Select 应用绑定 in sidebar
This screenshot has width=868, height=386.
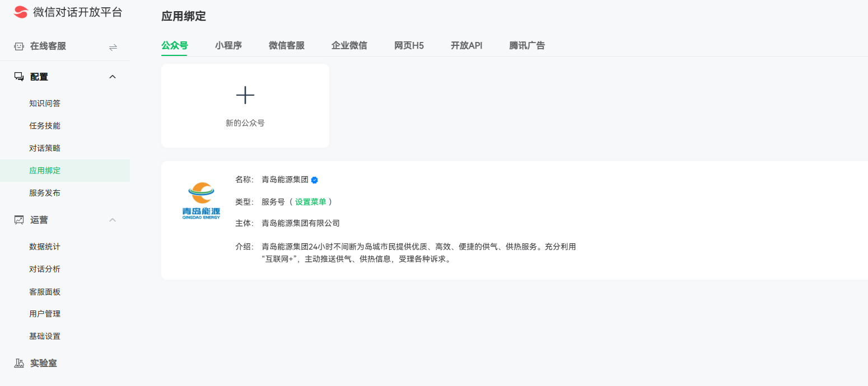[65, 171]
